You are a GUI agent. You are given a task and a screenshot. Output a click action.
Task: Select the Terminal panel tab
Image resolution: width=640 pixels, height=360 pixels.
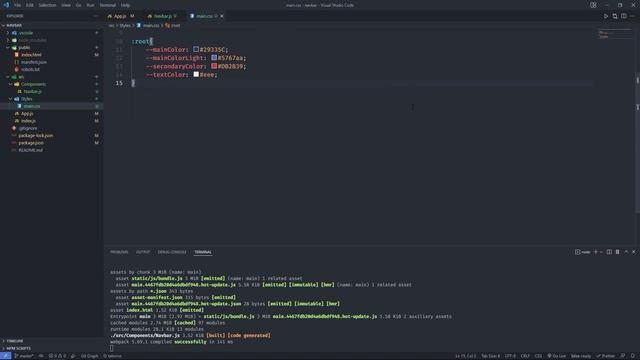coord(203,252)
